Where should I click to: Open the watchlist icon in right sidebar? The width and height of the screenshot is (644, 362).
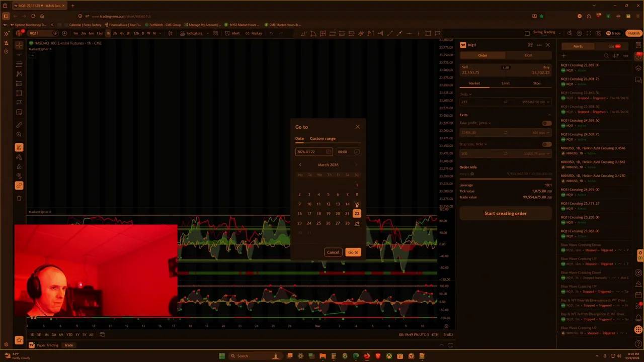(x=638, y=45)
